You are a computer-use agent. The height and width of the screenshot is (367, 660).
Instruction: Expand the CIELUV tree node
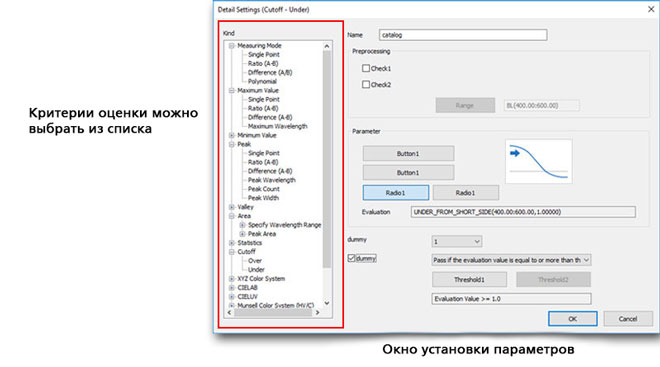pos(232,297)
